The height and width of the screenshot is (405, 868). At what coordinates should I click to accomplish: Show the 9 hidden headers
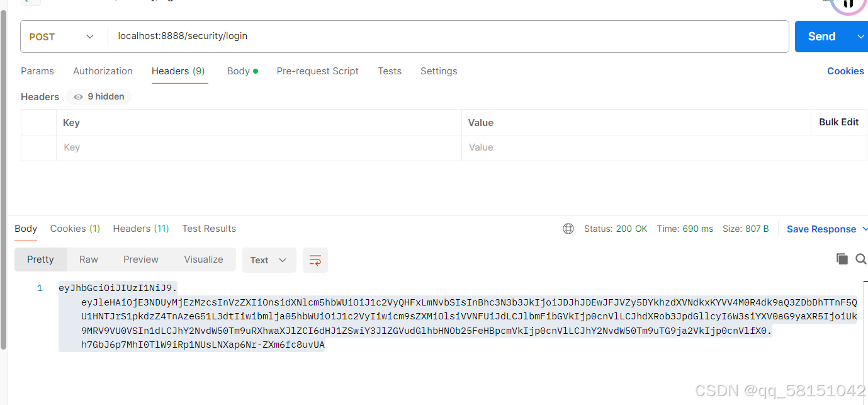[x=98, y=96]
